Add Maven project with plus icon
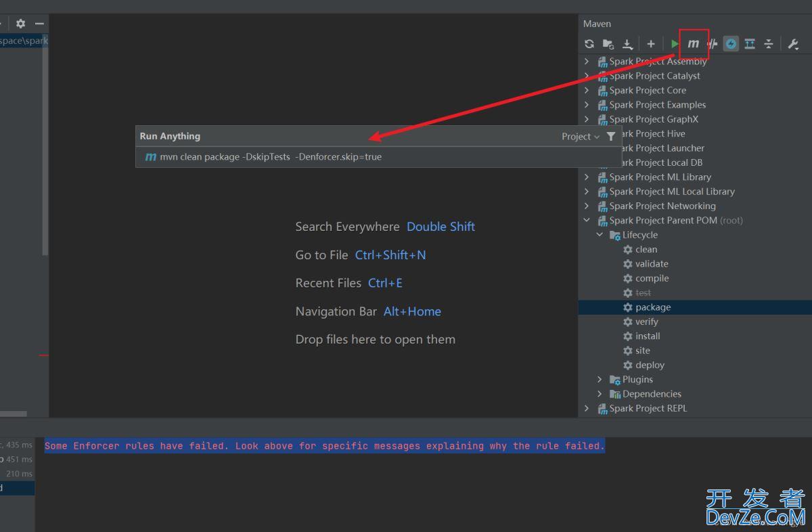The height and width of the screenshot is (532, 812). 651,44
